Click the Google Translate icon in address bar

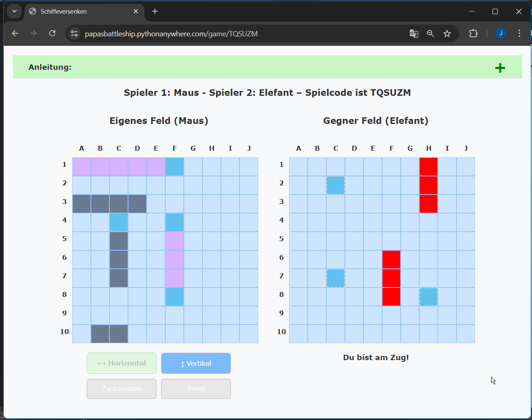[413, 33]
